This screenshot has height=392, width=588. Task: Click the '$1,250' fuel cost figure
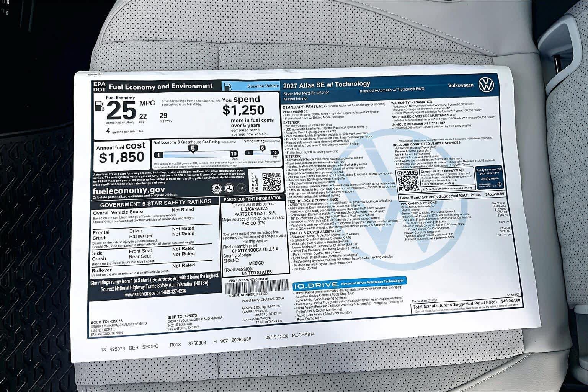coord(243,110)
